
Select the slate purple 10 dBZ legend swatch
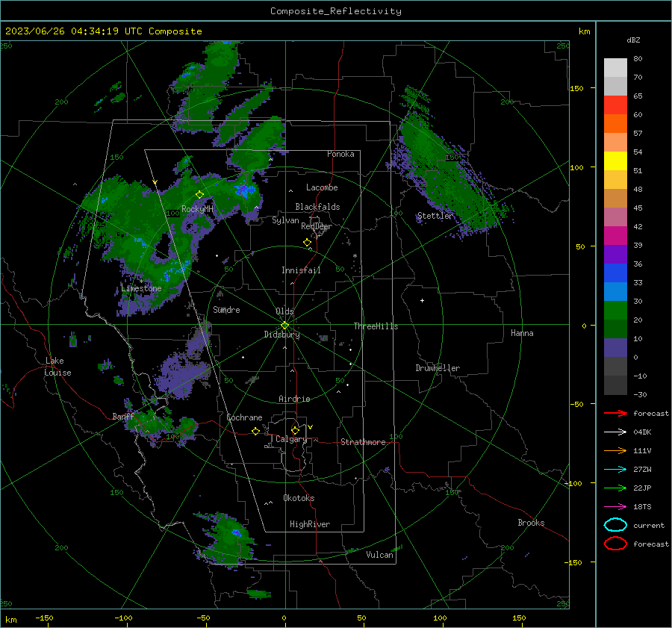coord(615,348)
